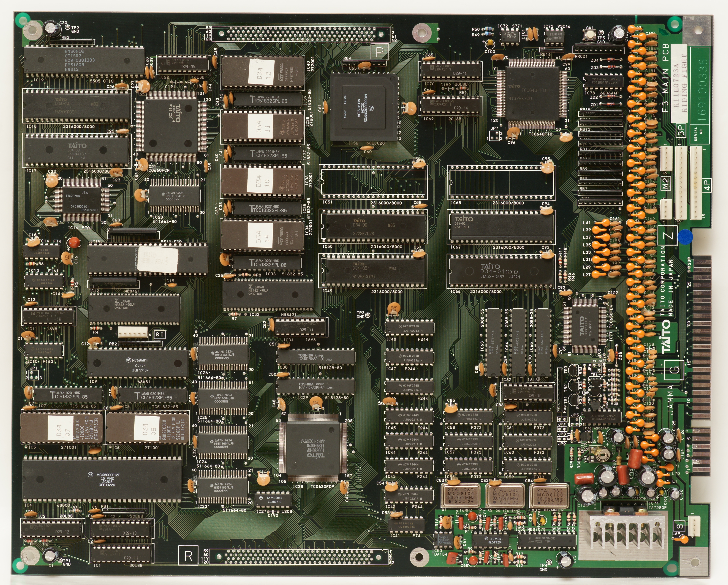Click the boxed letter R connector label
The width and height of the screenshot is (728, 585).
[188, 555]
